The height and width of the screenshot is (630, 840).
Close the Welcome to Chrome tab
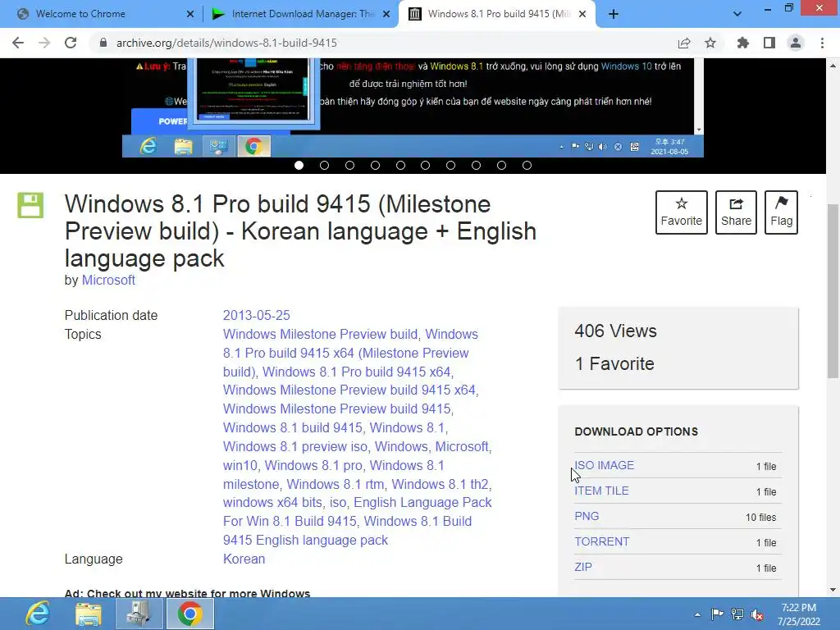[190, 14]
